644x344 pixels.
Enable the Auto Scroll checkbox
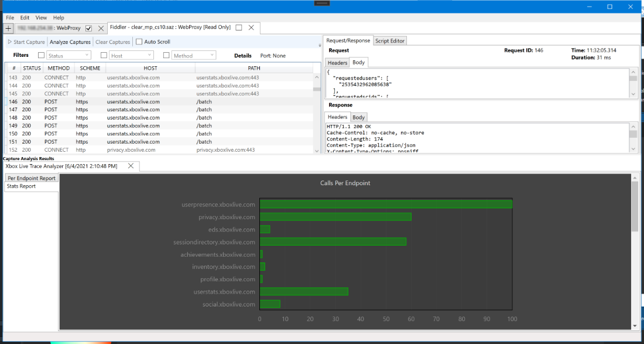(139, 42)
